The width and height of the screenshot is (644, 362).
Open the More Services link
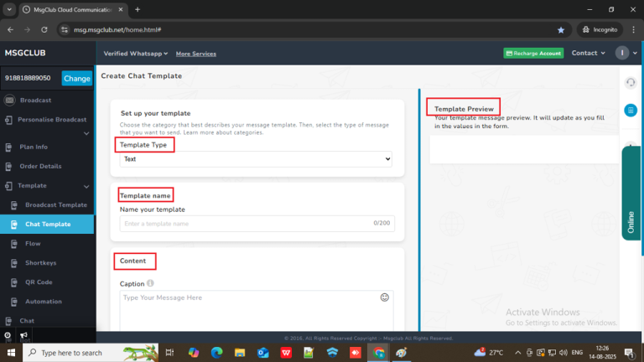195,54
